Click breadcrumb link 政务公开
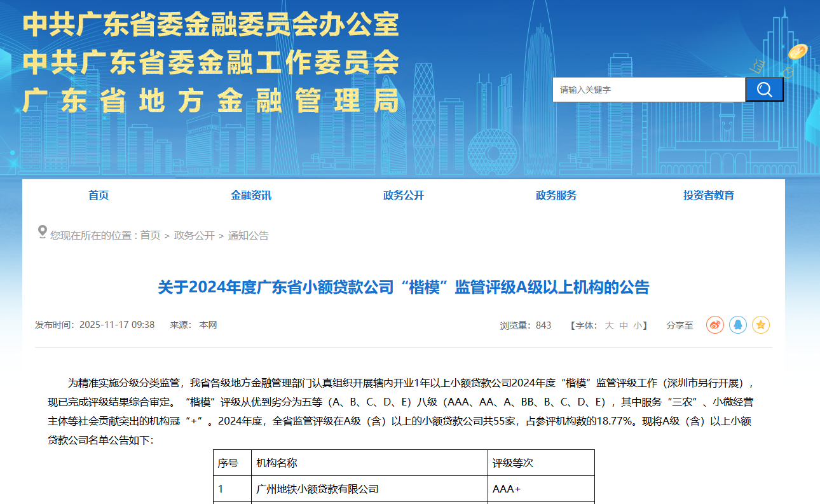The width and height of the screenshot is (820, 504). coord(195,236)
